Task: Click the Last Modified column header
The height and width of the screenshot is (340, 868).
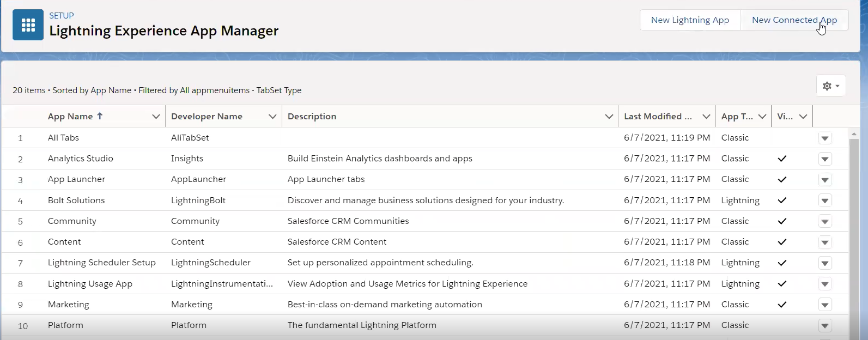Action: [658, 117]
